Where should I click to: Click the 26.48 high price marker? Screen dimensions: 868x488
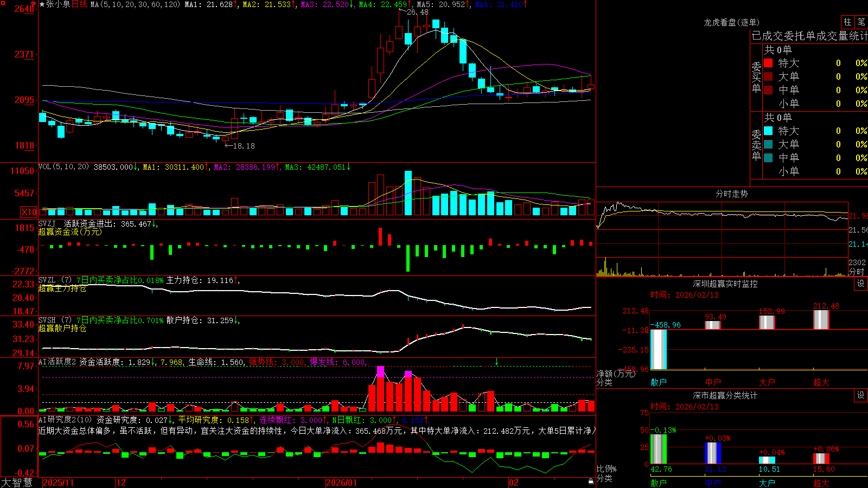(417, 12)
